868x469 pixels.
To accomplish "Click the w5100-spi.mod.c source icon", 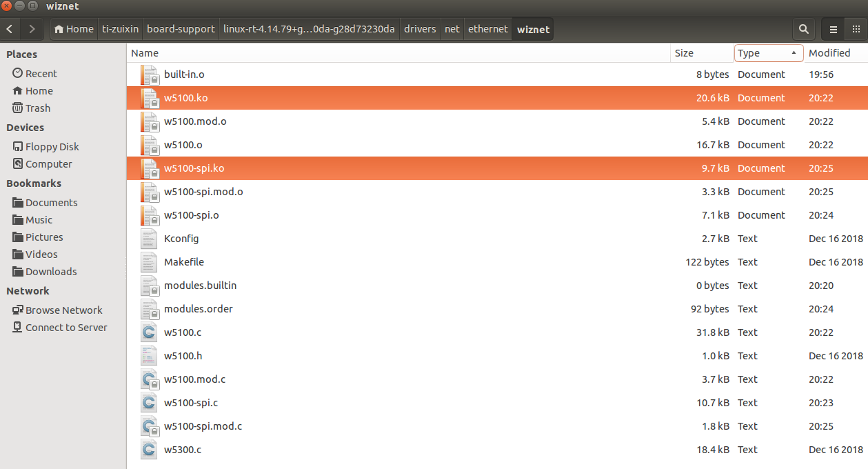I will tap(149, 426).
